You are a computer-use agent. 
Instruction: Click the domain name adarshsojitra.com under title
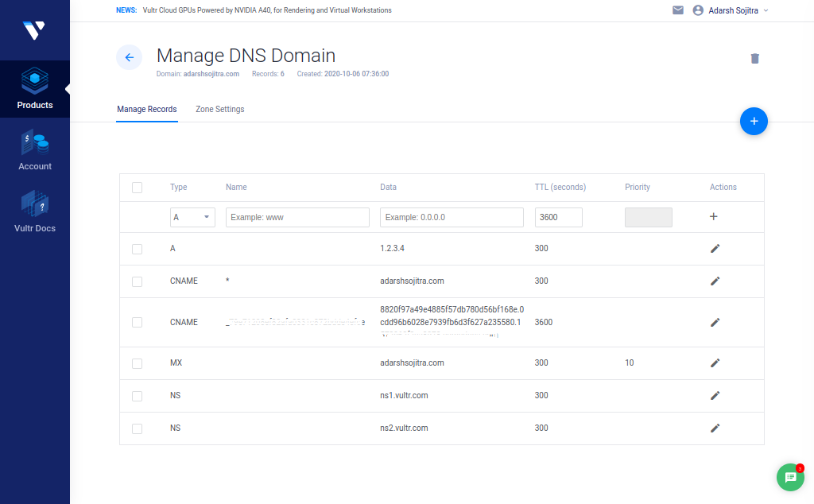point(211,74)
